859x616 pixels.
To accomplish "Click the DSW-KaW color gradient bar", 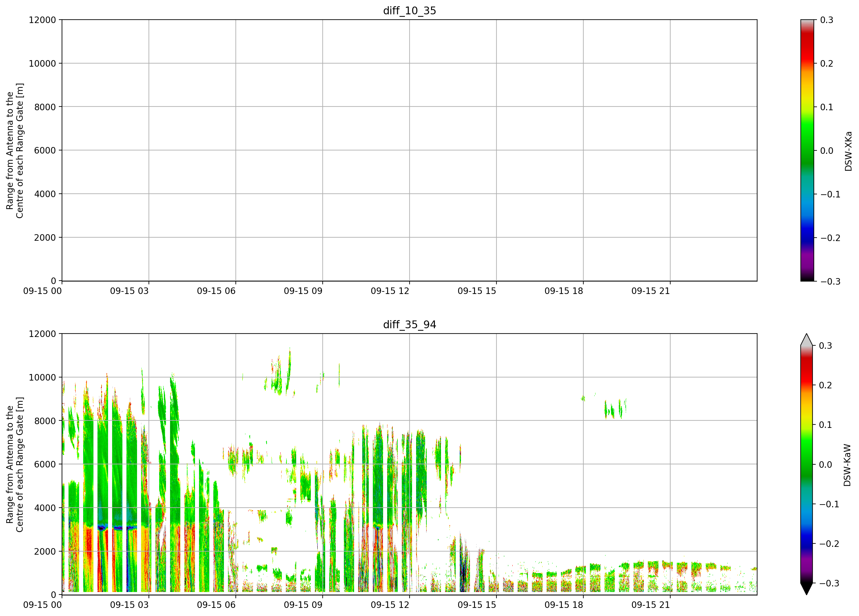I will point(806,464).
